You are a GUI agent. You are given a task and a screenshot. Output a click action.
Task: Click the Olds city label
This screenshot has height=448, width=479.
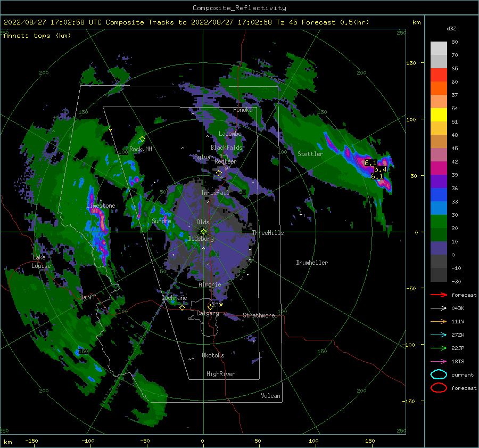point(203,222)
